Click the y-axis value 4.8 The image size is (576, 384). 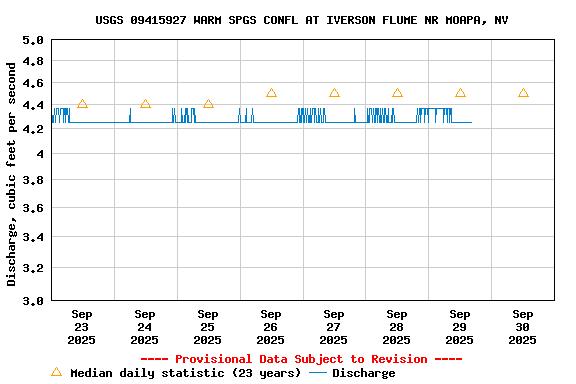pyautogui.click(x=33, y=61)
